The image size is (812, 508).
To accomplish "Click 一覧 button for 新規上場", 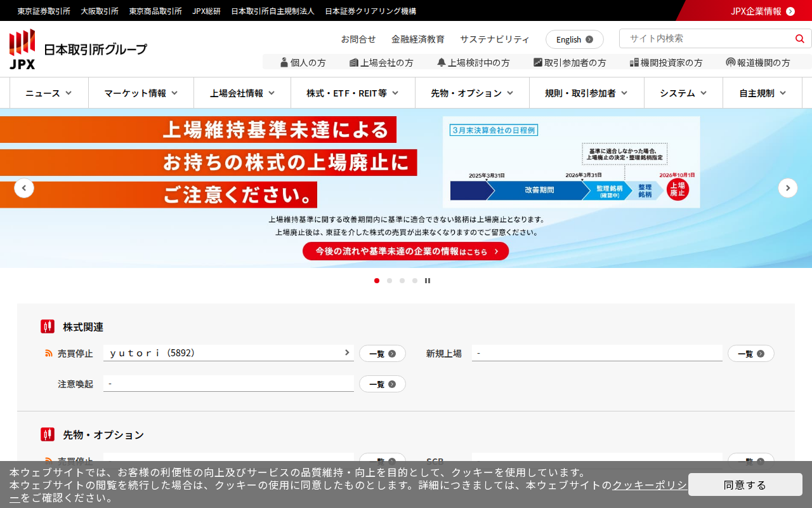I will [x=751, y=354].
